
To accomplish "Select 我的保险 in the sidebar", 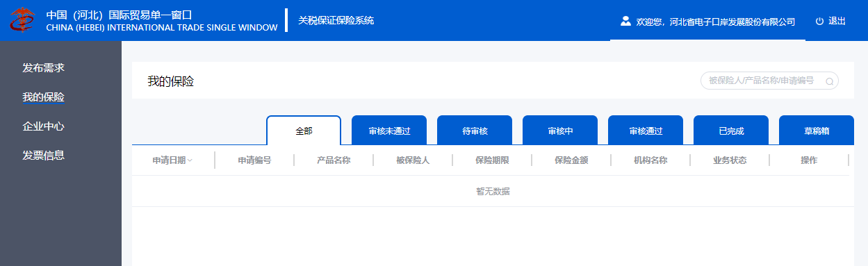I will [43, 97].
